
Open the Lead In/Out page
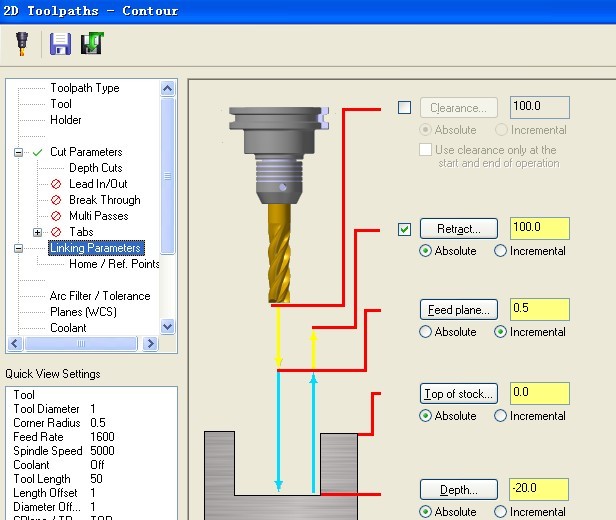tap(98, 184)
